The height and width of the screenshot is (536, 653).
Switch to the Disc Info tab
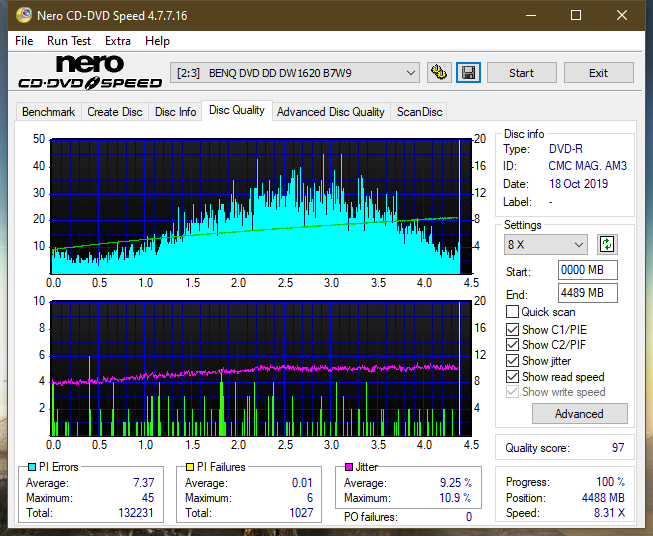click(x=175, y=112)
